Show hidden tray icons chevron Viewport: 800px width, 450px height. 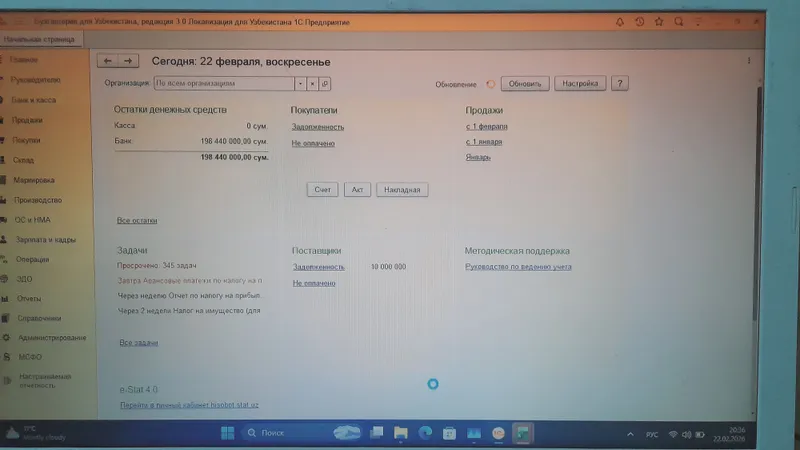tap(630, 434)
